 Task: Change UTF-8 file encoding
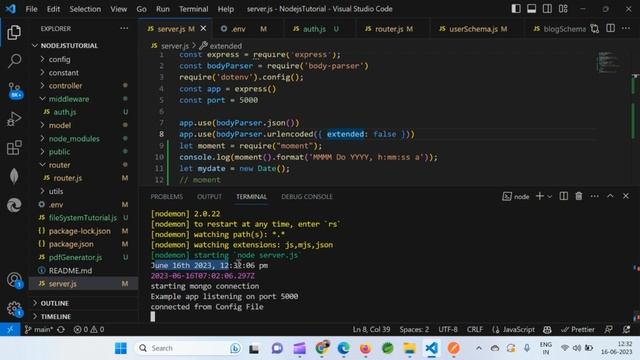click(448, 329)
